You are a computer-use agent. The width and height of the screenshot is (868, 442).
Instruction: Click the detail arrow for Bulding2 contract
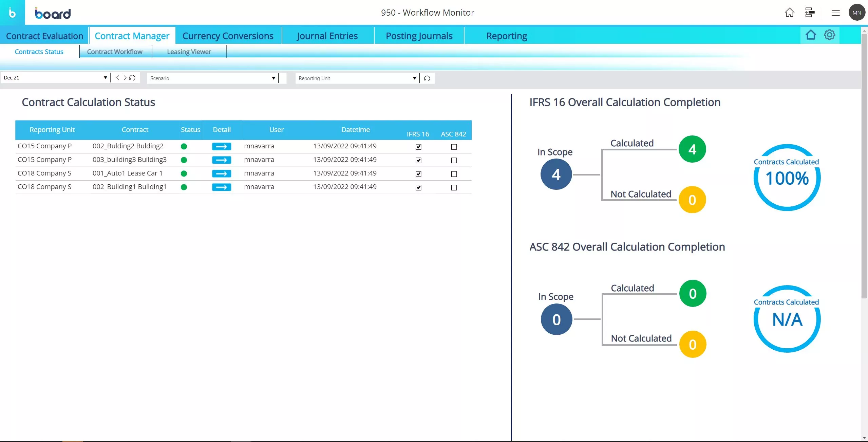pos(221,145)
